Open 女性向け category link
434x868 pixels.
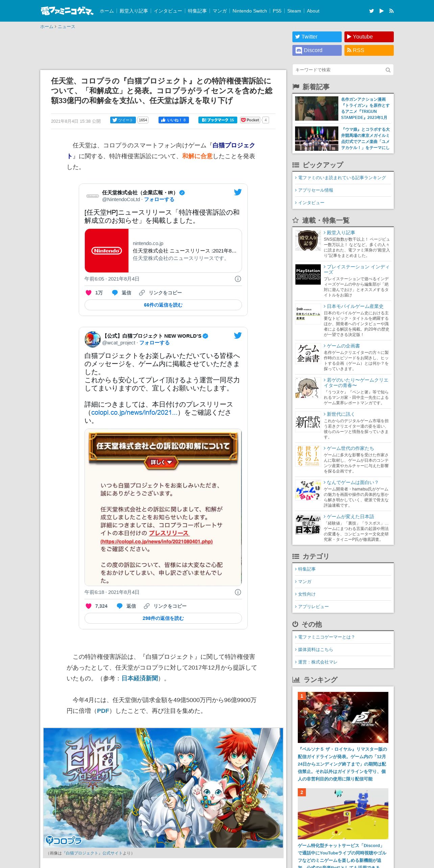pyautogui.click(x=307, y=594)
